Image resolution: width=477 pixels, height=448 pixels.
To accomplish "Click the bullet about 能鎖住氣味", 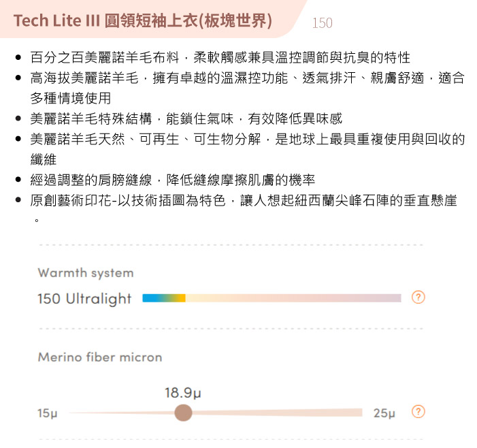I will point(186,118).
